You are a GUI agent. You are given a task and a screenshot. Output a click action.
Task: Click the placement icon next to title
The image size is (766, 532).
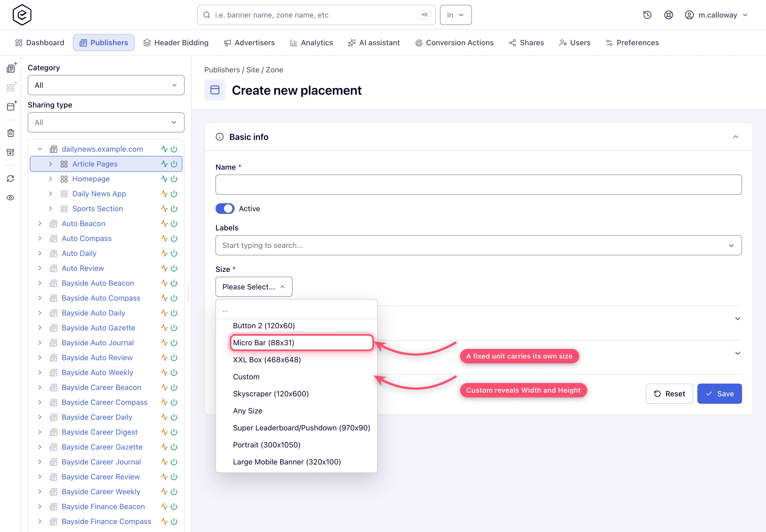(215, 90)
